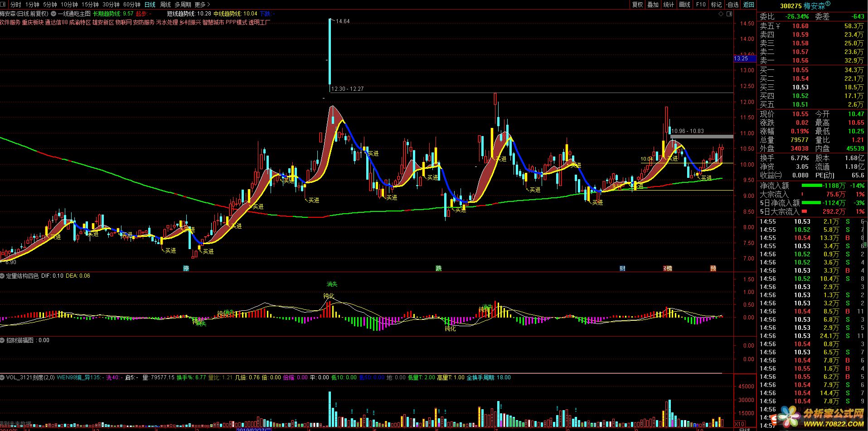Image resolution: width=868 pixels, height=431 pixels.
Task: Remove stock via -自选 button
Action: (732, 5)
